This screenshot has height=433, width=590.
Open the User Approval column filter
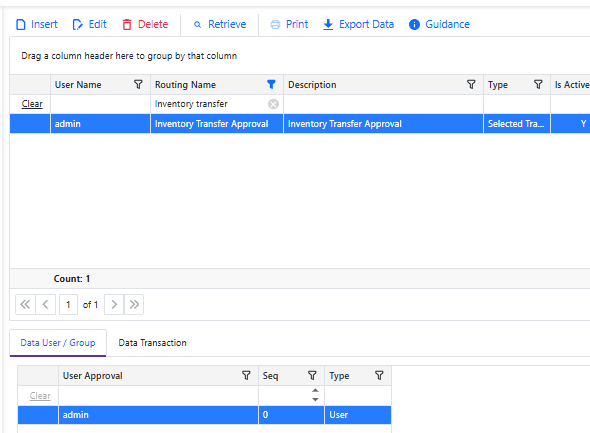click(246, 375)
